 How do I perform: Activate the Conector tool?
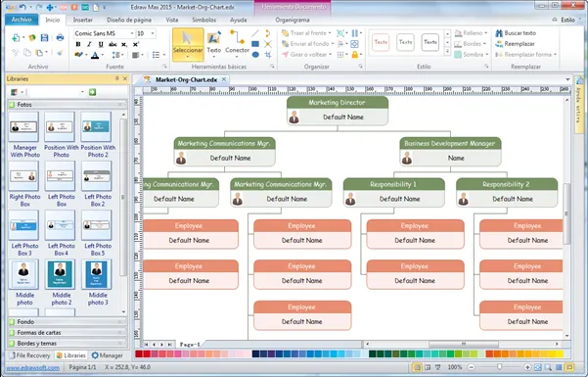[x=237, y=44]
